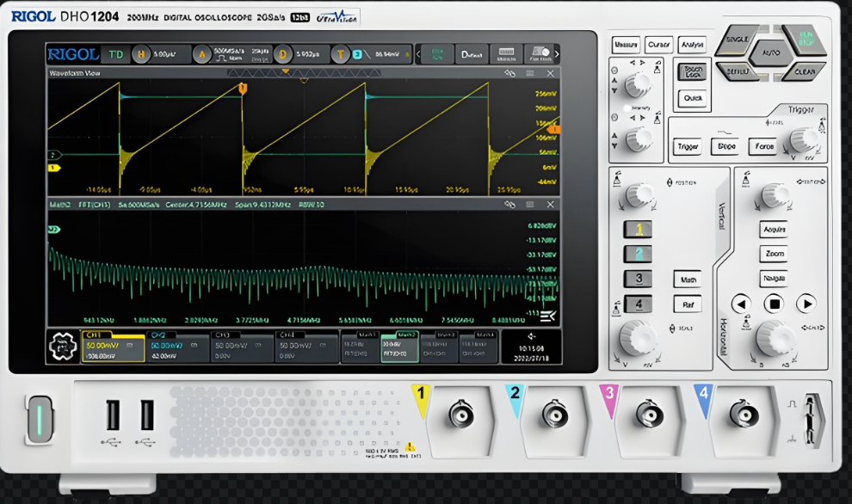Click the vertical scale knob
Screen dimensions: 852x504
[x=636, y=338]
